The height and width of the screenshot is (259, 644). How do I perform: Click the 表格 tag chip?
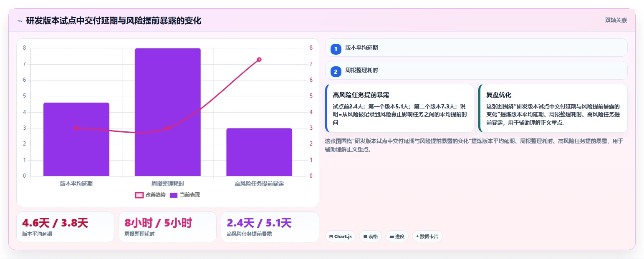point(371,236)
